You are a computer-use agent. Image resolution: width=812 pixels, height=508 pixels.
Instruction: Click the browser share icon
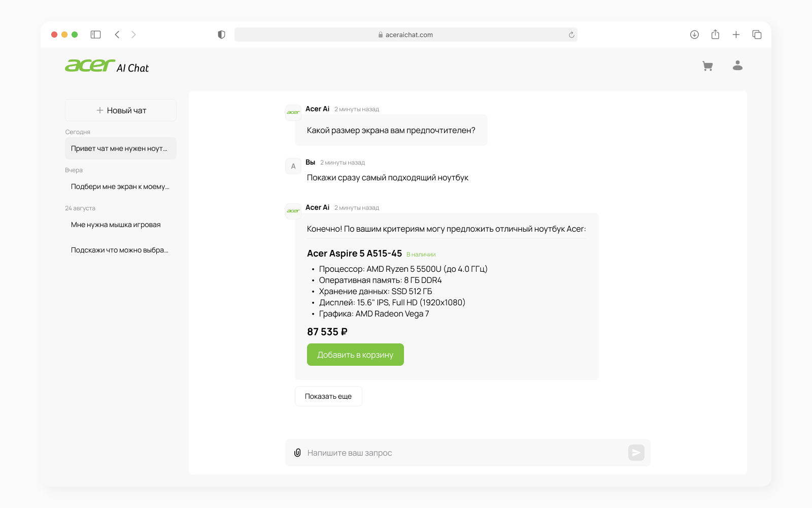coord(715,35)
